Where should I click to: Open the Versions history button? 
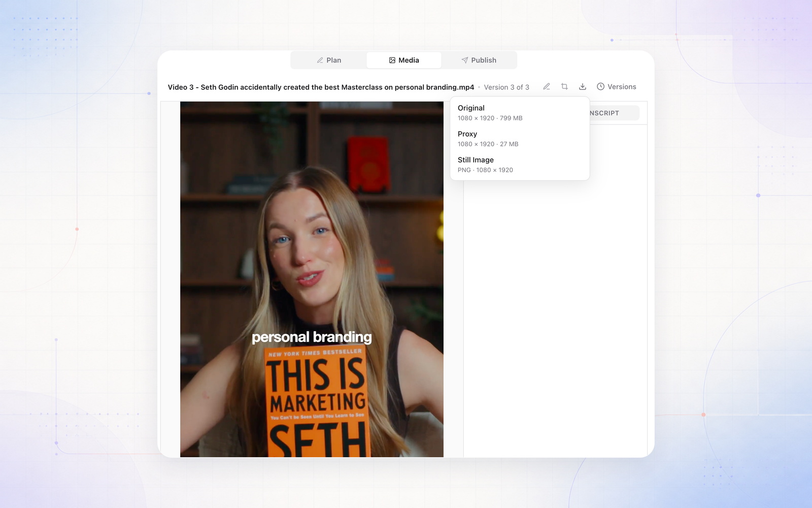[x=617, y=87]
